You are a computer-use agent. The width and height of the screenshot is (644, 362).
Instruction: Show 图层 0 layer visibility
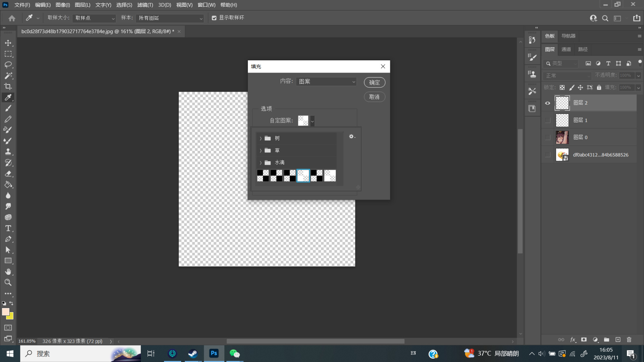(x=547, y=137)
